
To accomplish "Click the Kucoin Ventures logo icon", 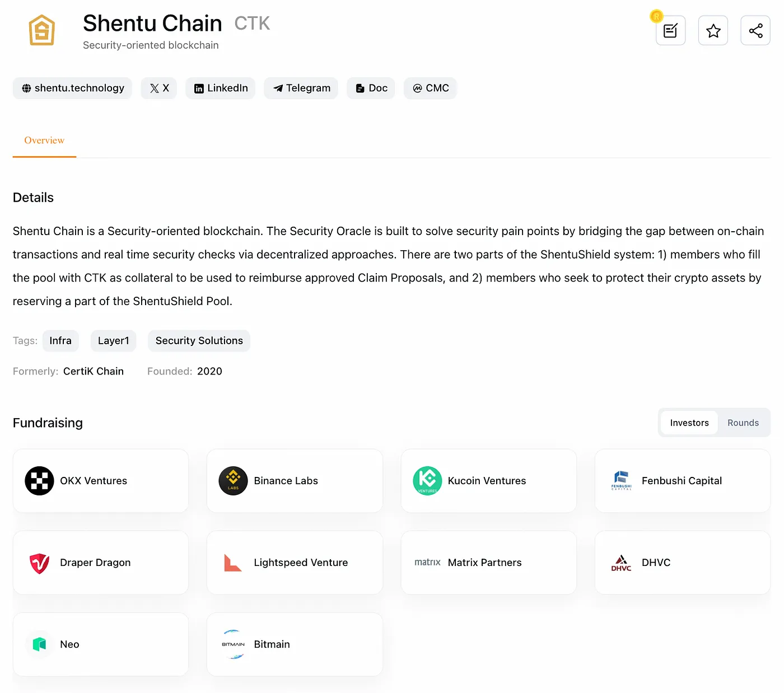I will (427, 481).
